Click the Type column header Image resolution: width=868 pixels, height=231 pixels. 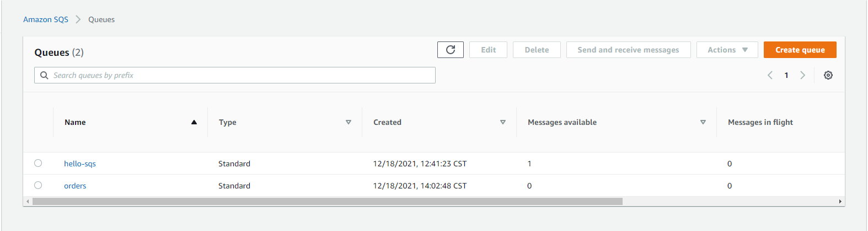tap(227, 122)
